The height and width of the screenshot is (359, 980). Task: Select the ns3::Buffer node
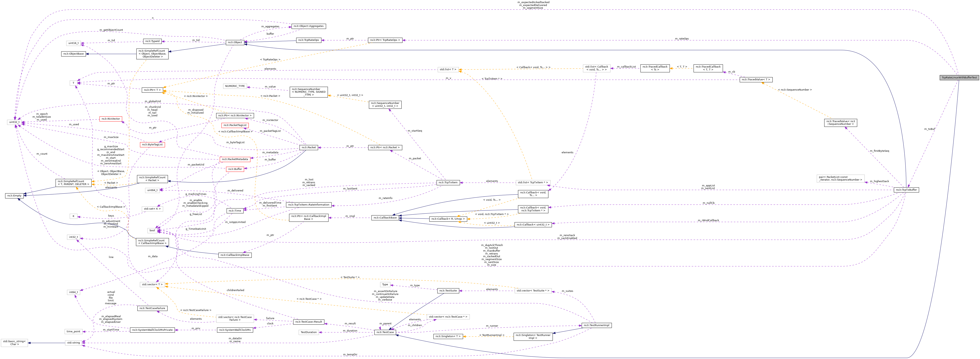click(235, 169)
